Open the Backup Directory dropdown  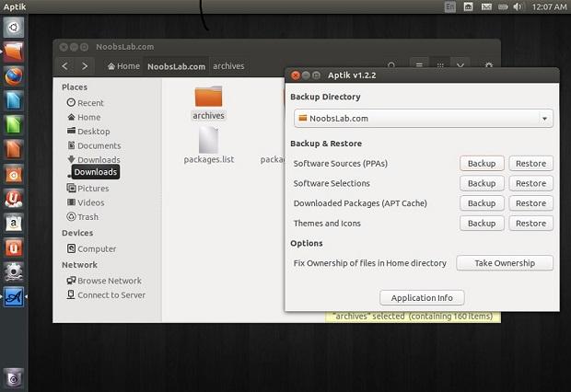point(423,119)
